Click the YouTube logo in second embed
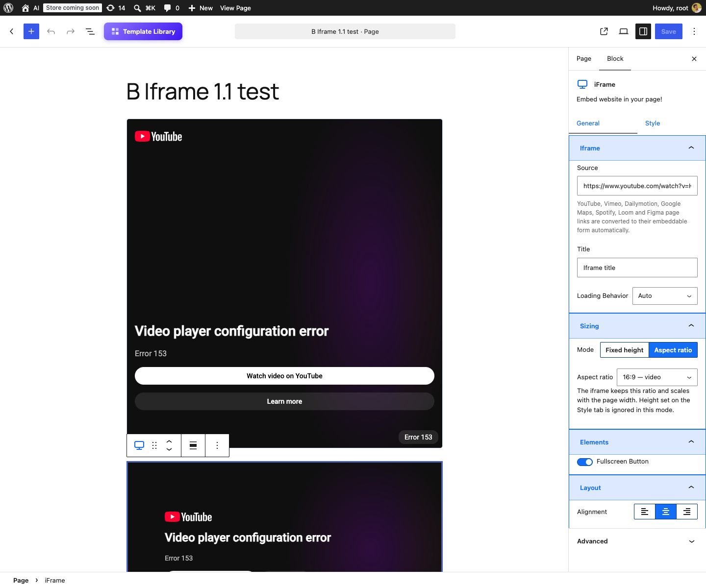This screenshot has width=706, height=588. tap(188, 517)
